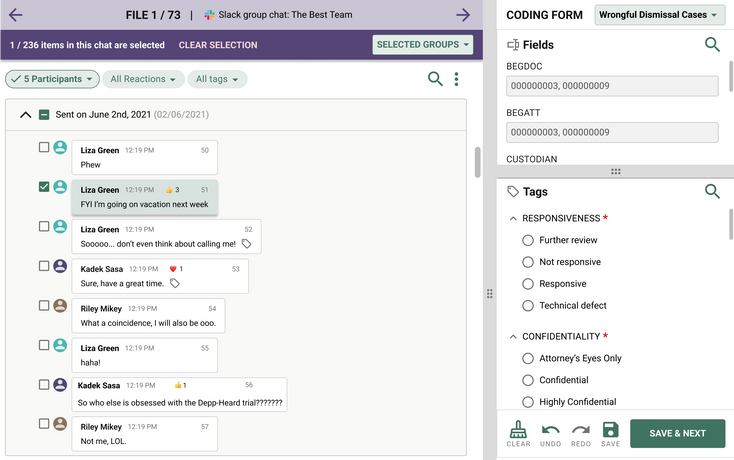Search the Tags panel
The image size is (734, 460).
tap(712, 191)
